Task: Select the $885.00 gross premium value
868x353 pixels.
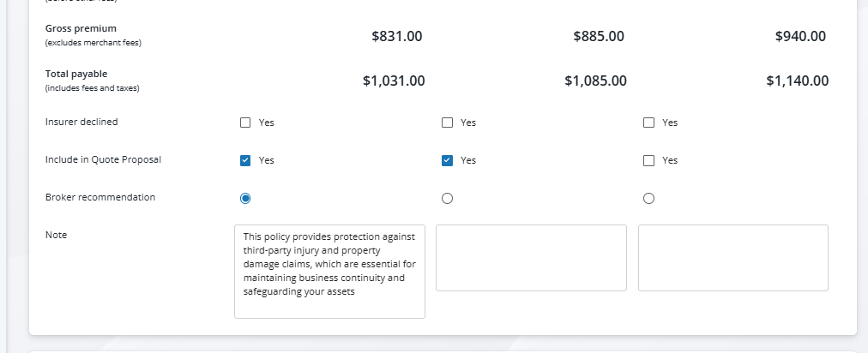Action: pos(598,36)
